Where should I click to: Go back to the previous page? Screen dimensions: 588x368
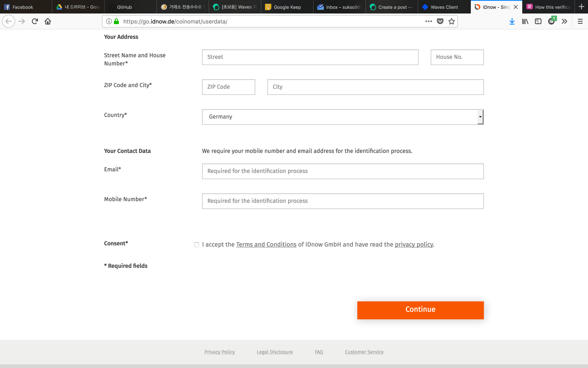click(9, 21)
